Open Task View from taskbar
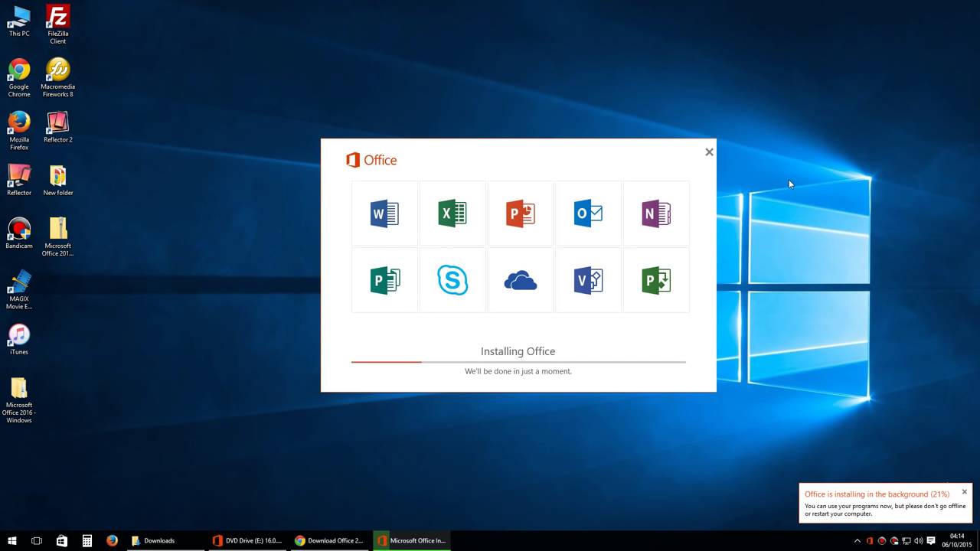 coord(37,541)
